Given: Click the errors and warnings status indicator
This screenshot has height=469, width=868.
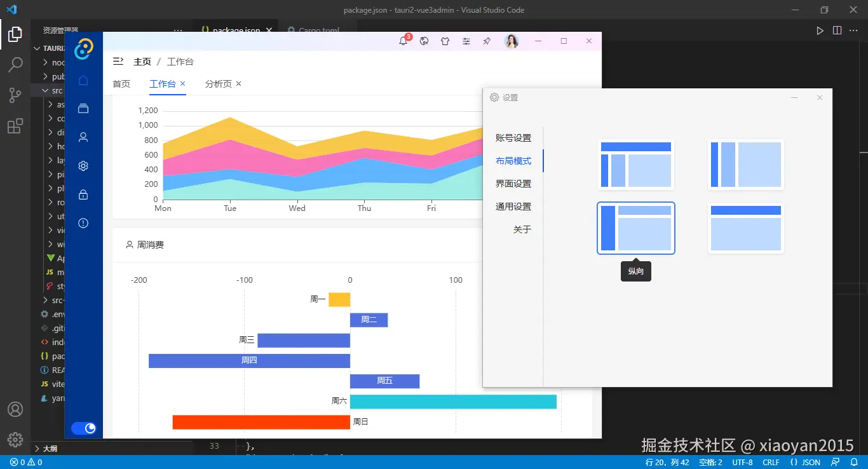Looking at the screenshot, I should 26,462.
